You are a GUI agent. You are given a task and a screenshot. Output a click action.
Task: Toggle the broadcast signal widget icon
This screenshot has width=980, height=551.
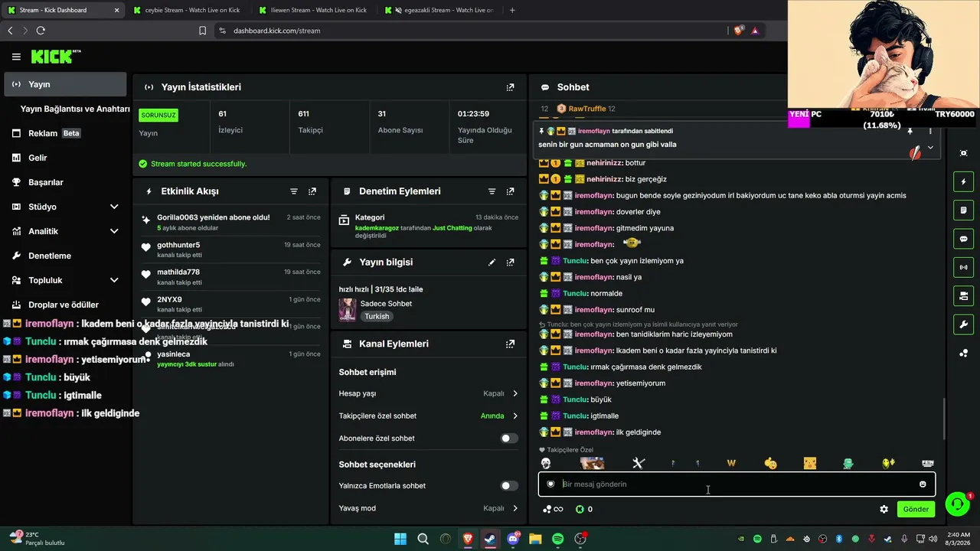point(964,267)
